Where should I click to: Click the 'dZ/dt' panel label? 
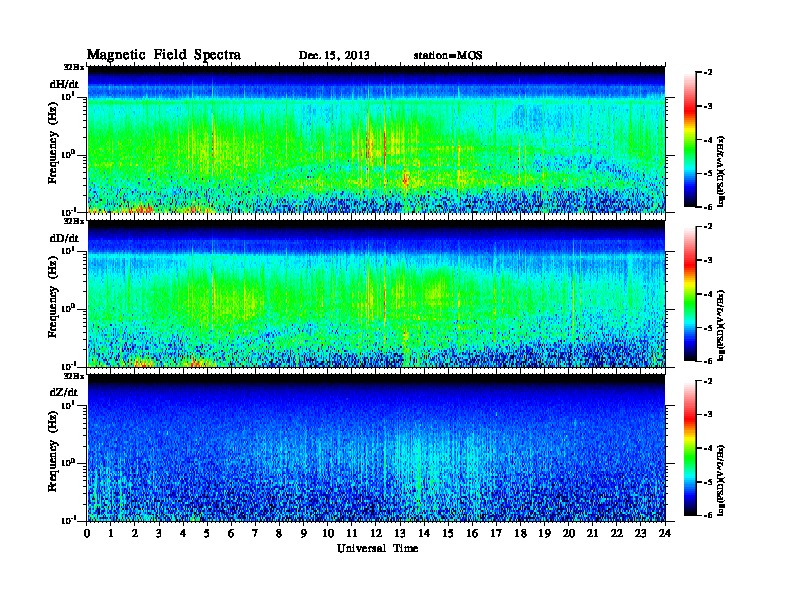pyautogui.click(x=64, y=392)
